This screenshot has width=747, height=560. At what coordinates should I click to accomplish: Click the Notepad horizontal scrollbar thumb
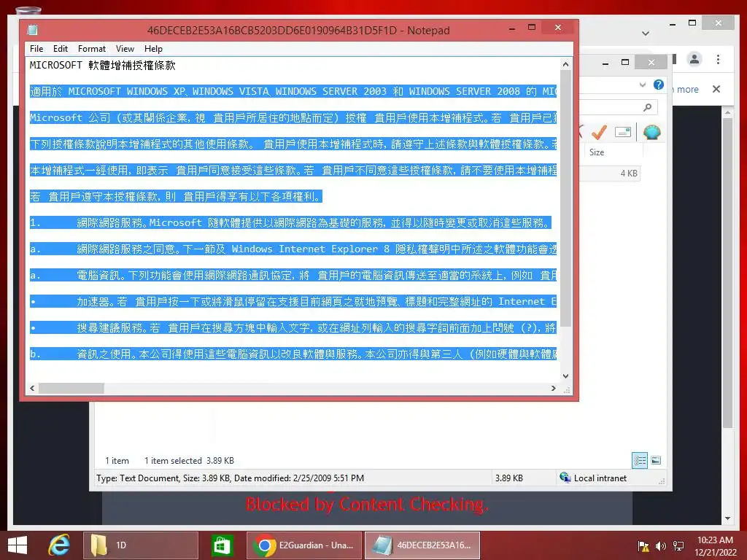[71, 388]
